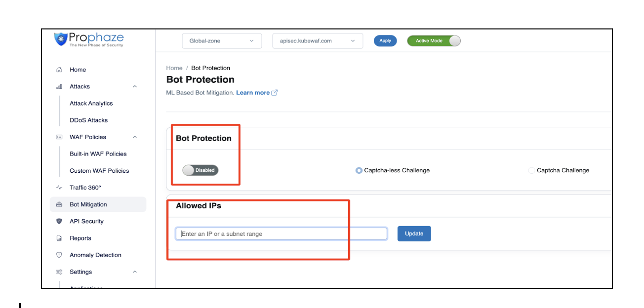Click the Anomaly Detection shield icon
This screenshot has width=644, height=308.
(x=59, y=255)
